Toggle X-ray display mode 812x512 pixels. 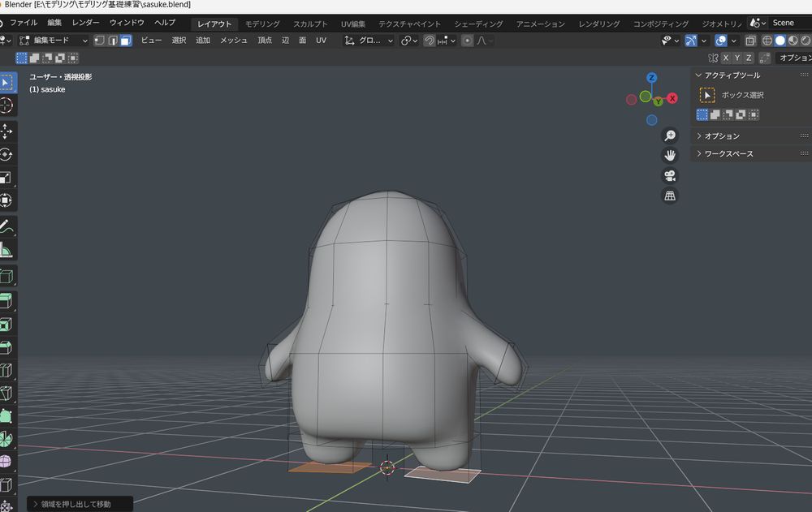tap(750, 41)
